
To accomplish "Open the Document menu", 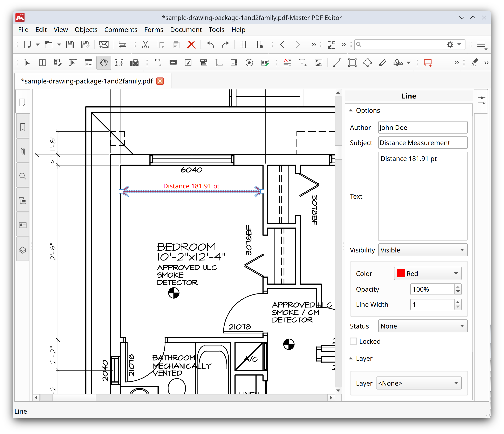I will coord(186,30).
